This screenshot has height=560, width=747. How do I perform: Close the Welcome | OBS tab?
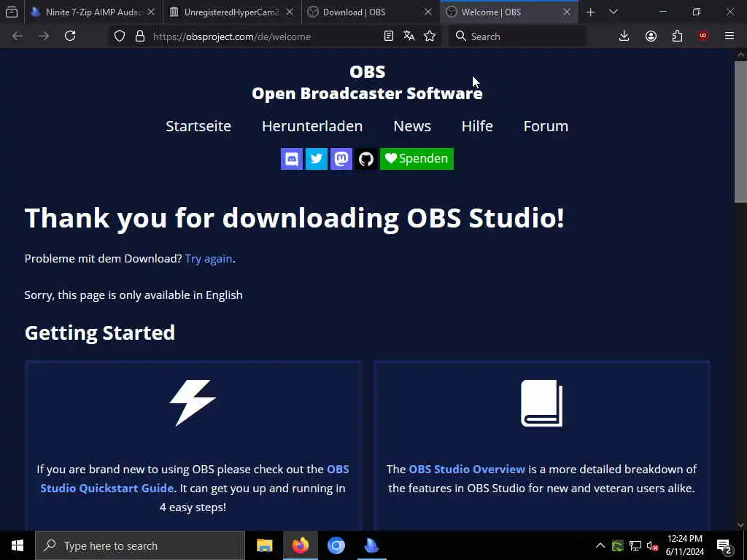(x=567, y=12)
